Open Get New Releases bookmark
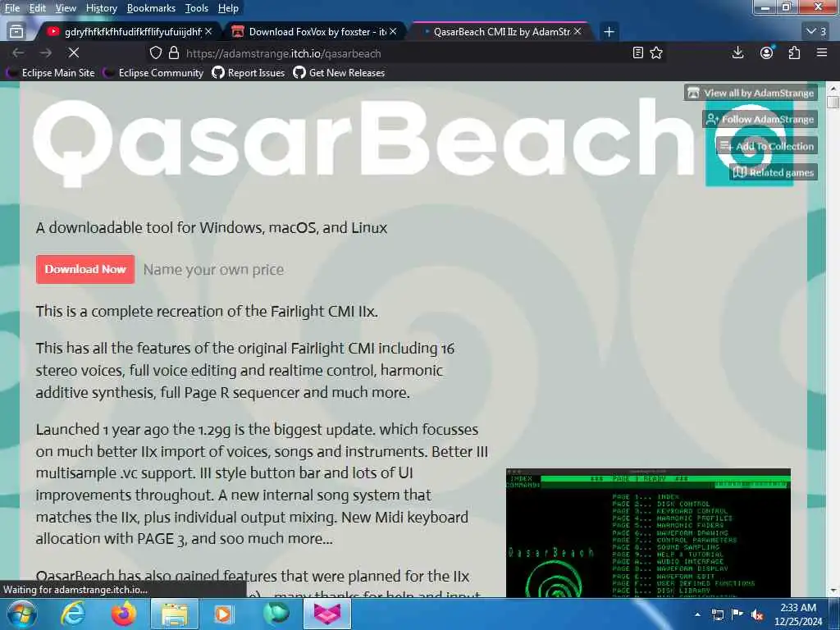This screenshot has height=630, width=840. pyautogui.click(x=339, y=73)
